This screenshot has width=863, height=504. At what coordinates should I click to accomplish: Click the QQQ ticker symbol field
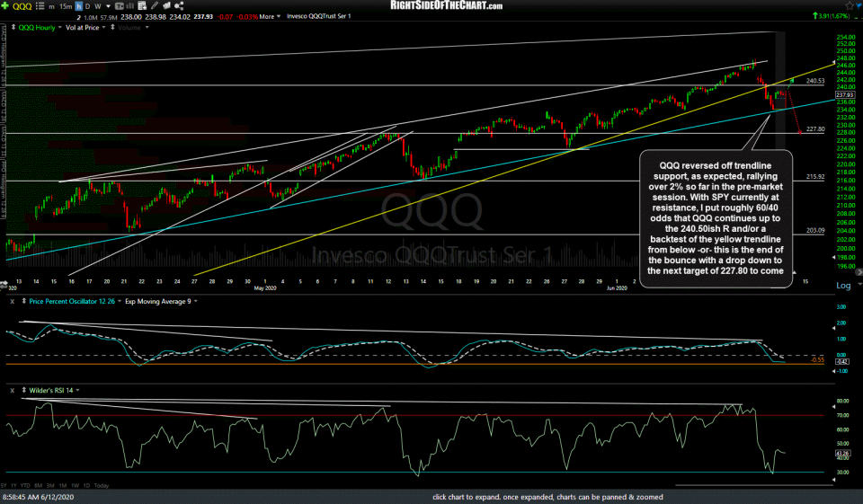(x=22, y=6)
